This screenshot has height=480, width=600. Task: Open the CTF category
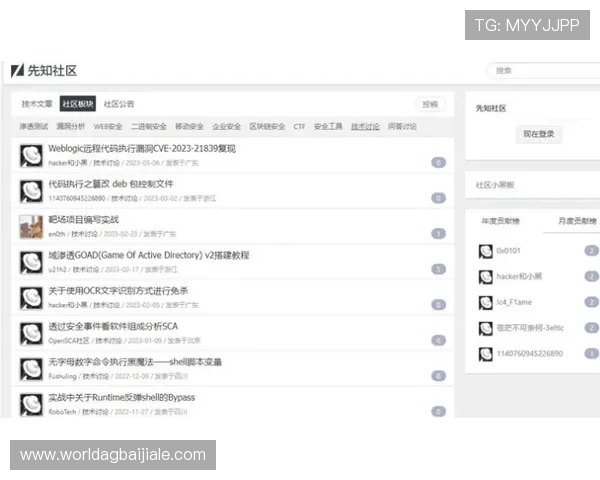[x=299, y=127]
